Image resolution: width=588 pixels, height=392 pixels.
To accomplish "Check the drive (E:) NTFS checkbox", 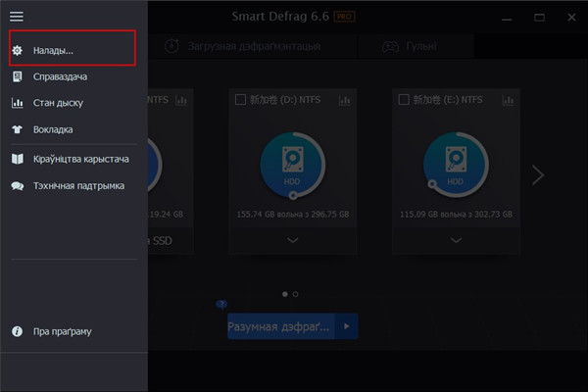I will (x=405, y=99).
